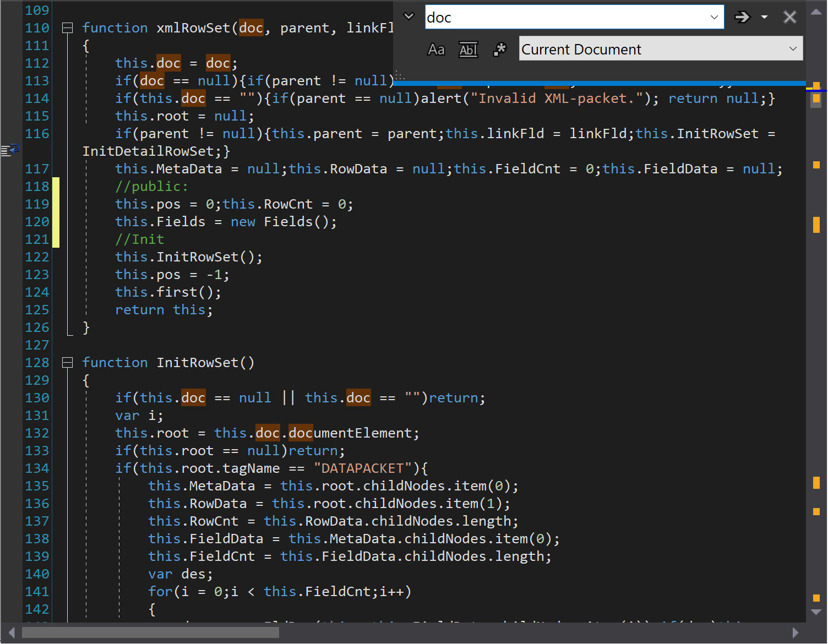The image size is (828, 644).
Task: Click the //public: comment
Action: click(152, 187)
